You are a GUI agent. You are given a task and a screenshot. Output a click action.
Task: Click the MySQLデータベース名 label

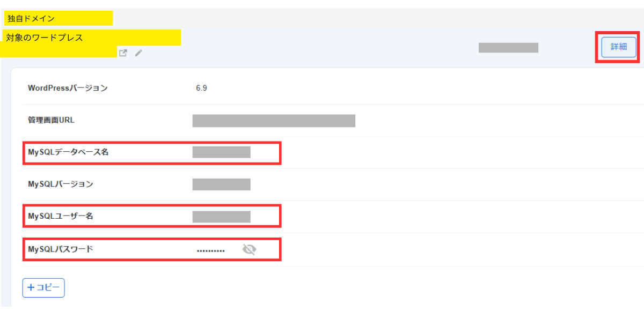[68, 152]
